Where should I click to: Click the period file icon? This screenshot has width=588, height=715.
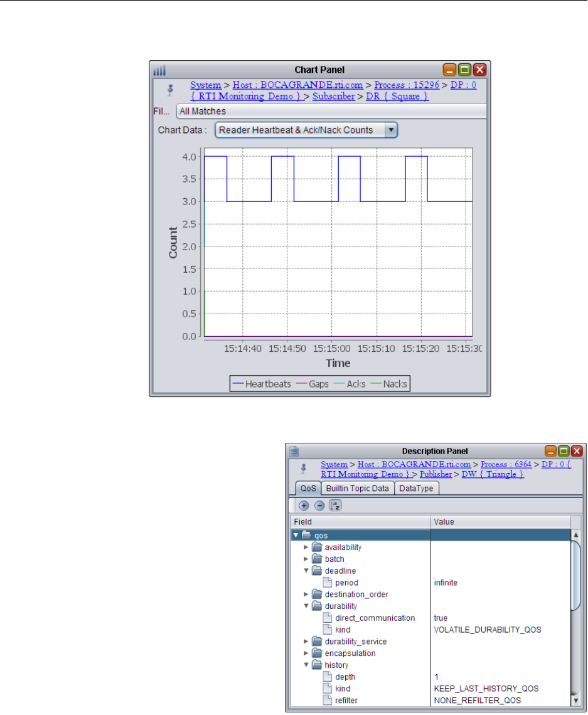pyautogui.click(x=328, y=583)
